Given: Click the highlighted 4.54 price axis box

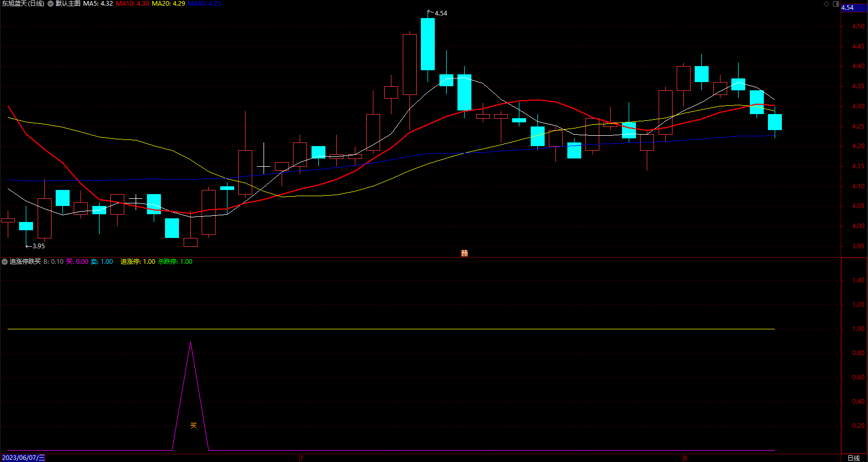Looking at the screenshot, I should pos(854,8).
